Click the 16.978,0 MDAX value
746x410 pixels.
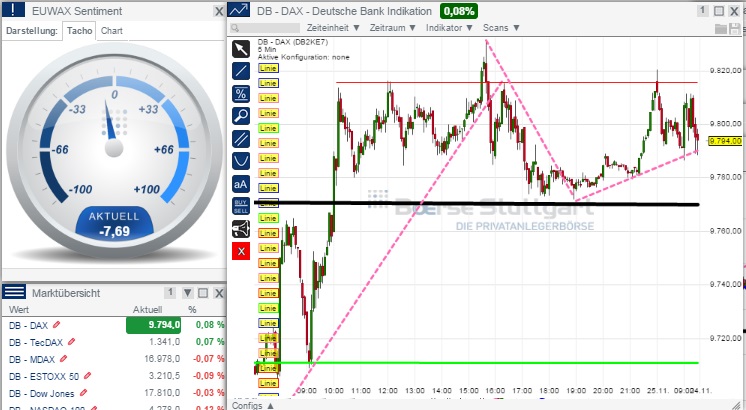coord(162,359)
